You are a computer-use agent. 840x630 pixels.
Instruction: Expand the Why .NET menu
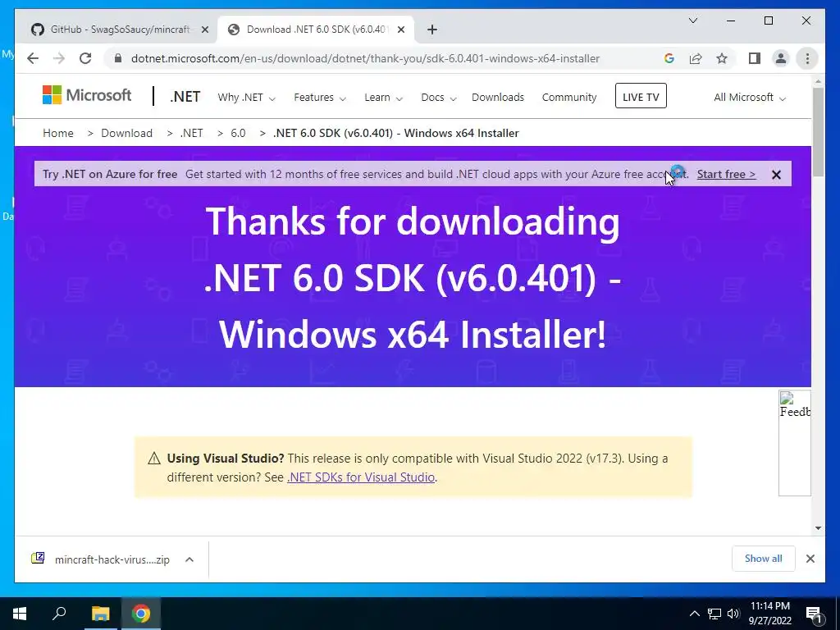(246, 98)
